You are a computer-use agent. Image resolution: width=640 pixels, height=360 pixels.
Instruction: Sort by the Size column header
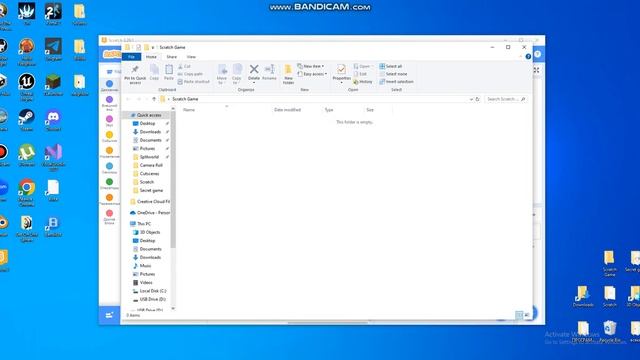(x=370, y=110)
